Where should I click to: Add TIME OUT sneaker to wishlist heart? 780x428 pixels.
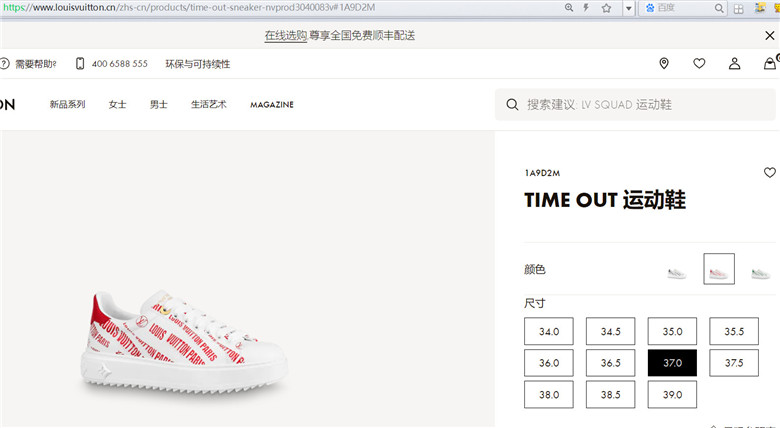pos(770,172)
